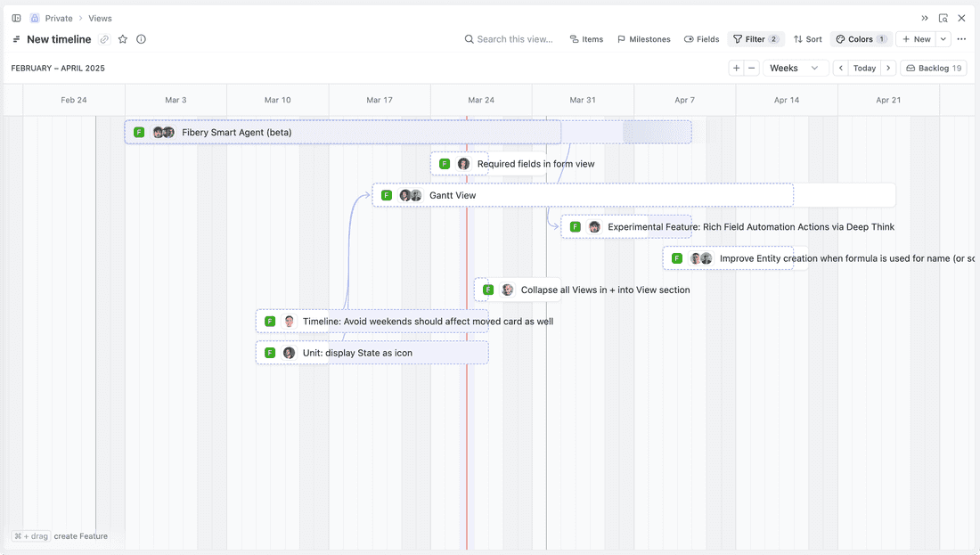Screen dimensions: 980x555
Task: Open the Items settings
Action: pos(592,38)
